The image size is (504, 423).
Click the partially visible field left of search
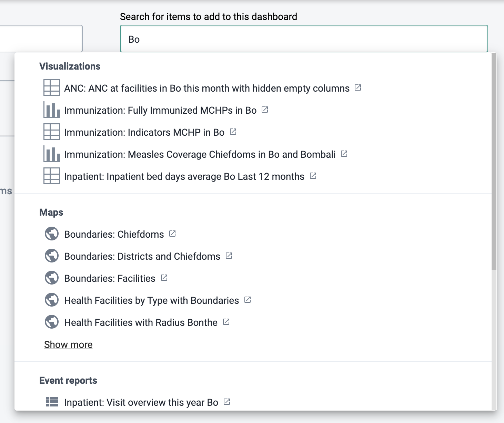click(x=41, y=39)
